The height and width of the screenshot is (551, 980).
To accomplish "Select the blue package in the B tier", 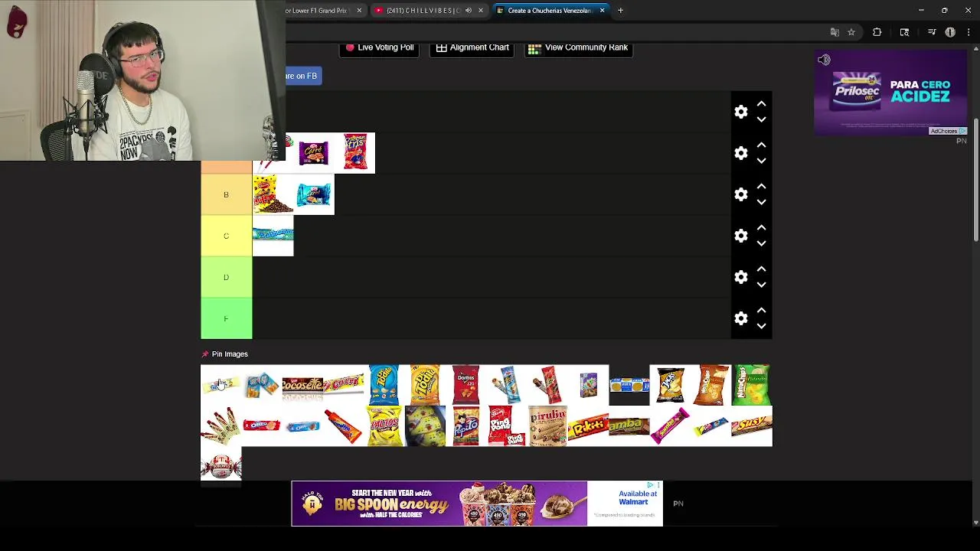I will click(x=314, y=194).
